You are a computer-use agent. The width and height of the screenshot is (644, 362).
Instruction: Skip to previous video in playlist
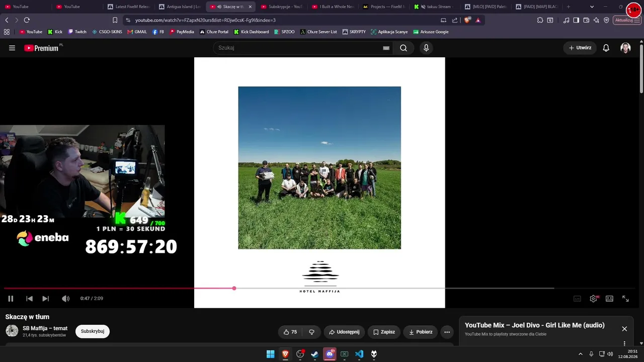coord(29,299)
